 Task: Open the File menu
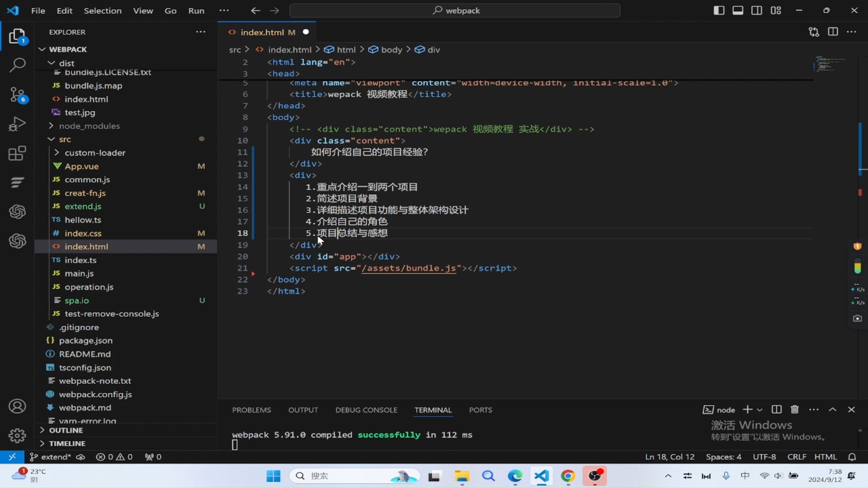pos(38,10)
